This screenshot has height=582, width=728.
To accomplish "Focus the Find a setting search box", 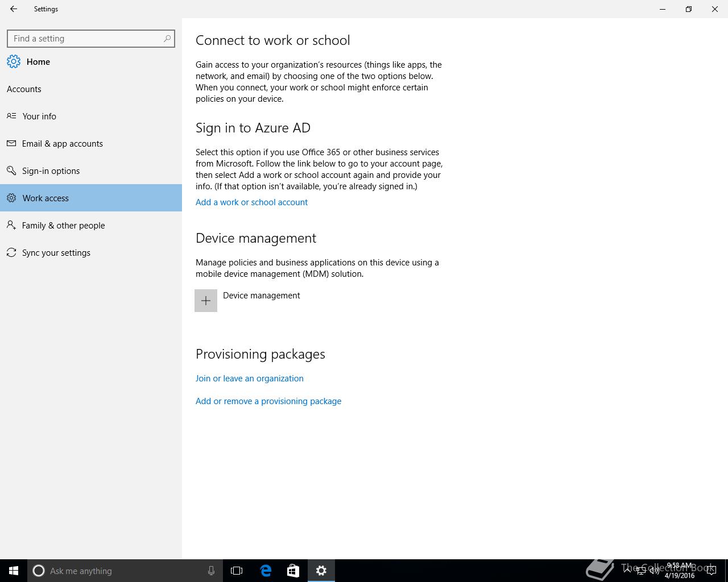I will pyautogui.click(x=91, y=39).
